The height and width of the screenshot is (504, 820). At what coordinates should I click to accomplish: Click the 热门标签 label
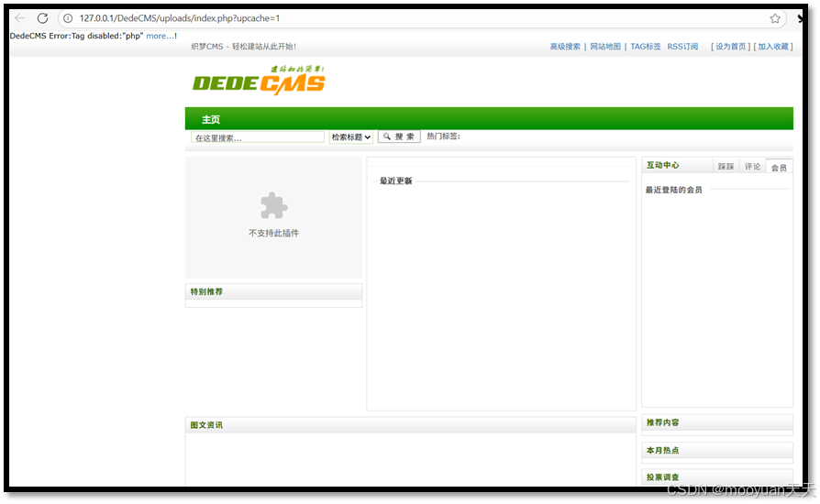(x=443, y=137)
